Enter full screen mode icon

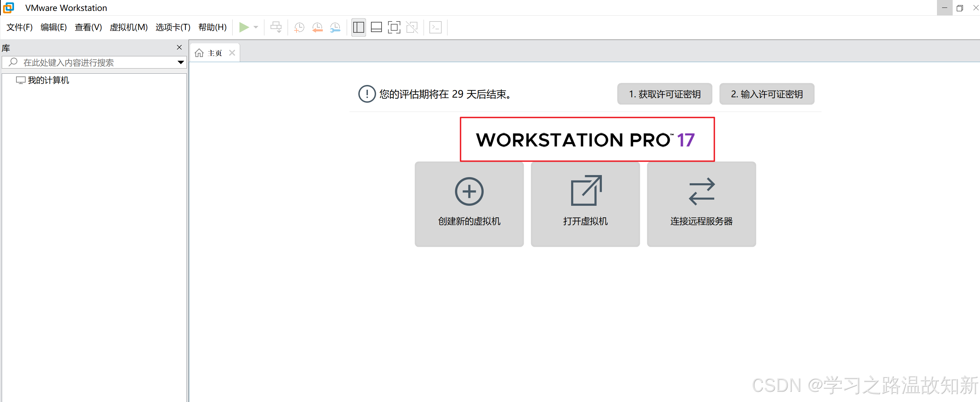pos(394,27)
